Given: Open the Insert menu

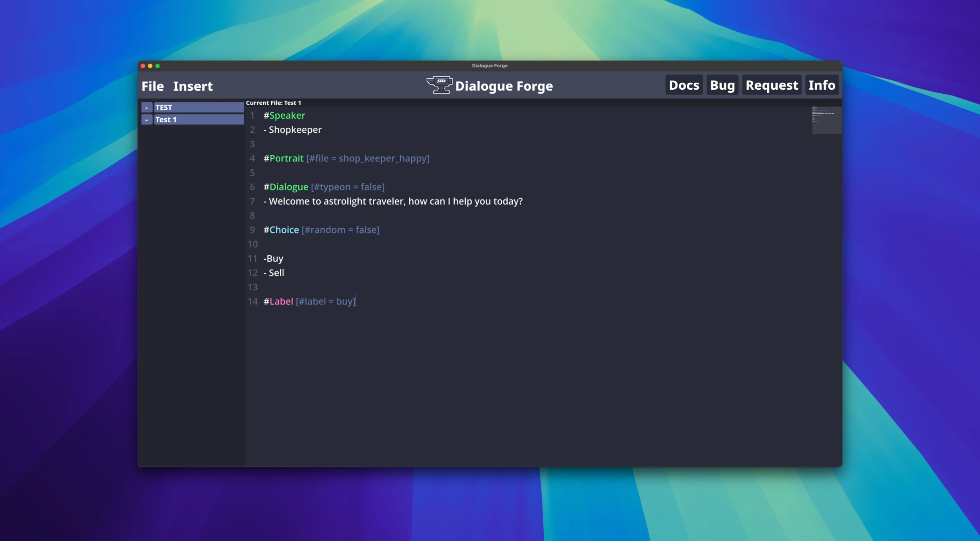Looking at the screenshot, I should (x=193, y=86).
